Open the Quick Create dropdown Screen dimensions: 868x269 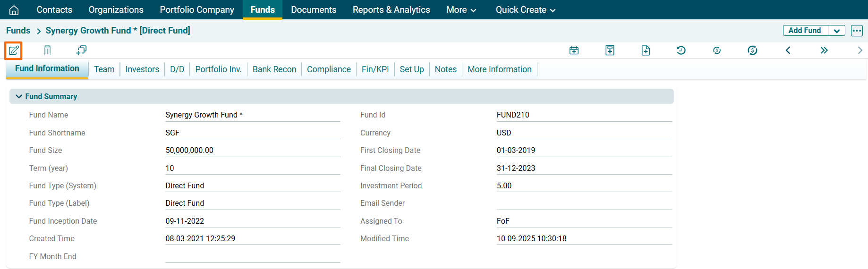point(525,10)
